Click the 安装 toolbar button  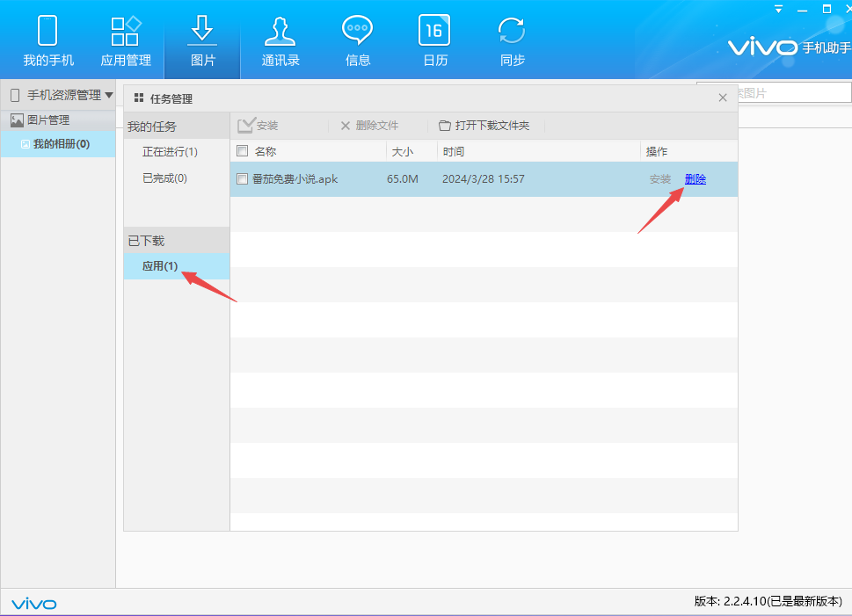click(258, 126)
